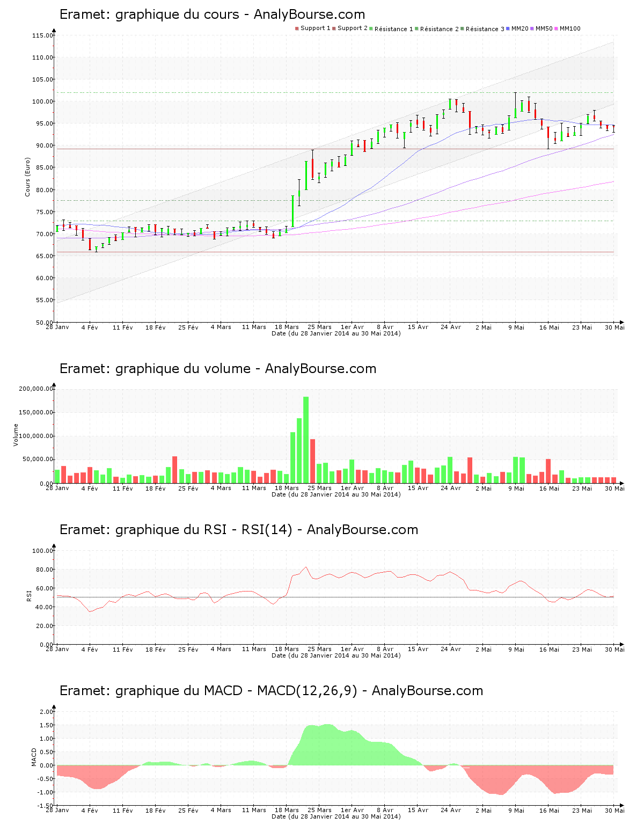The image size is (644, 832).
Task: Click the 50,000.00 volume axis value
Action: [x=37, y=459]
